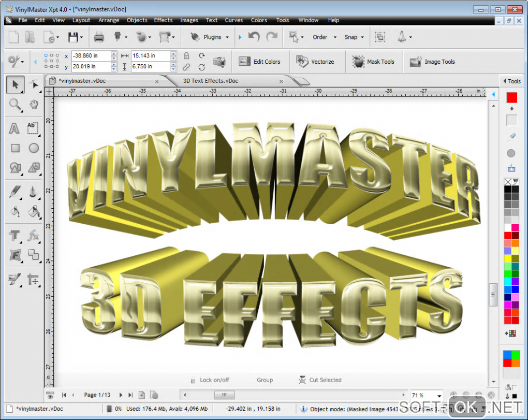The image size is (528, 420).
Task: Click the x position input field
Action: tap(91, 55)
